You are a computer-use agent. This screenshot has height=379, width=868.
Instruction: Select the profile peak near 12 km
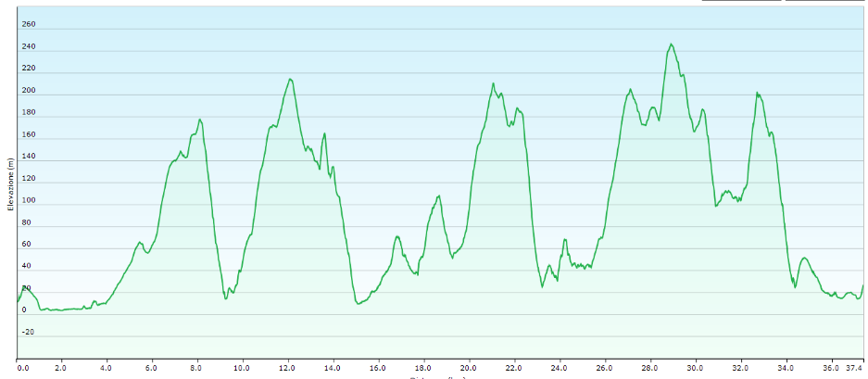(290, 80)
